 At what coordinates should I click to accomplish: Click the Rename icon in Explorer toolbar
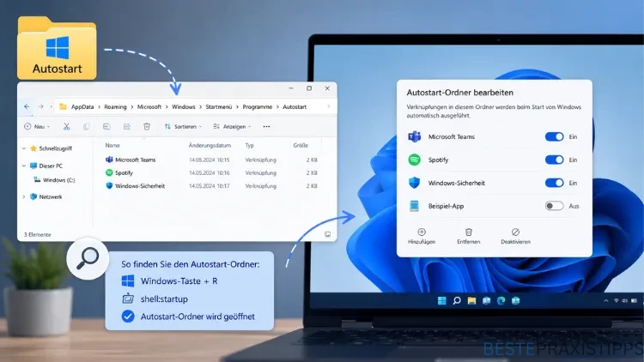106,126
